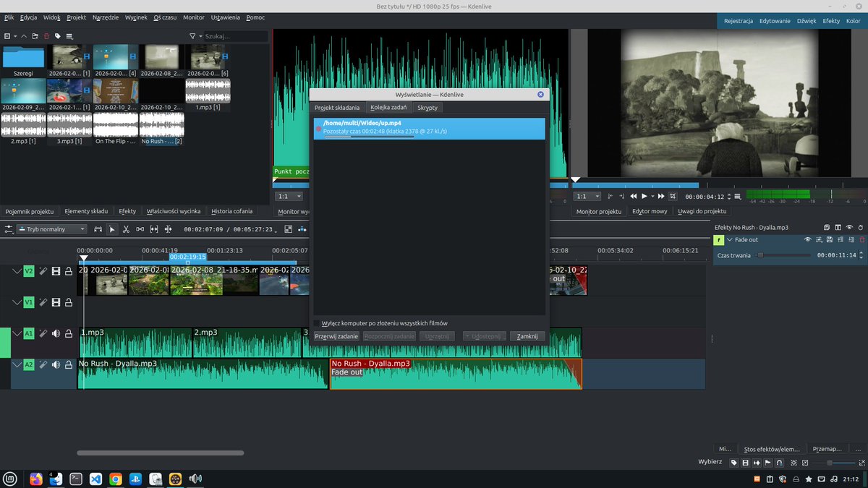Image resolution: width=868 pixels, height=488 pixels.
Task: Toggle effect stack eye in Efekty header
Action: 849,227
